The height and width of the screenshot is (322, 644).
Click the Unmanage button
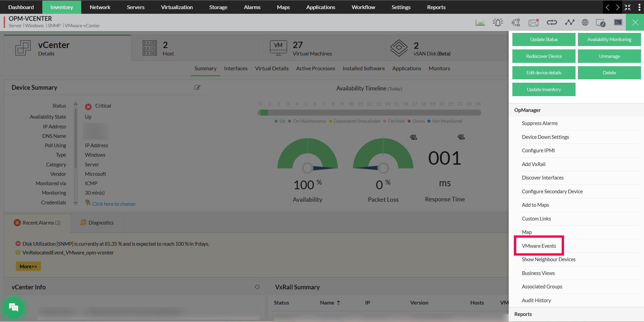pos(609,56)
